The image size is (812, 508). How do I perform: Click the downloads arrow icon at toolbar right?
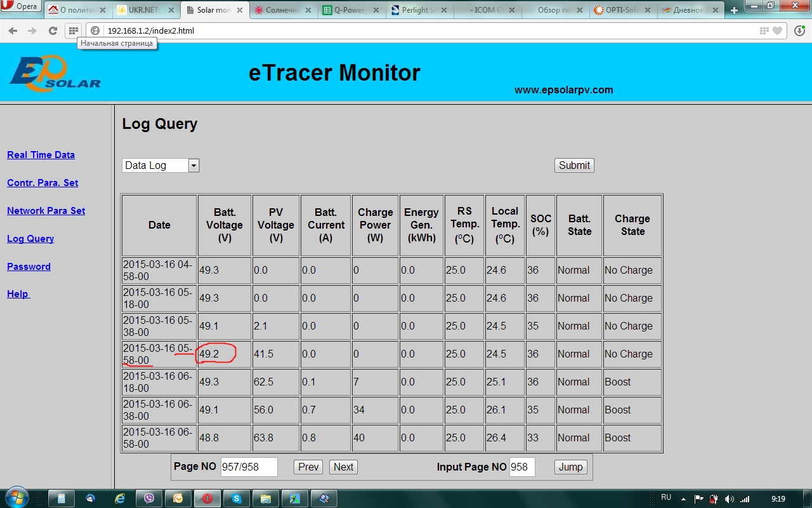(x=799, y=30)
